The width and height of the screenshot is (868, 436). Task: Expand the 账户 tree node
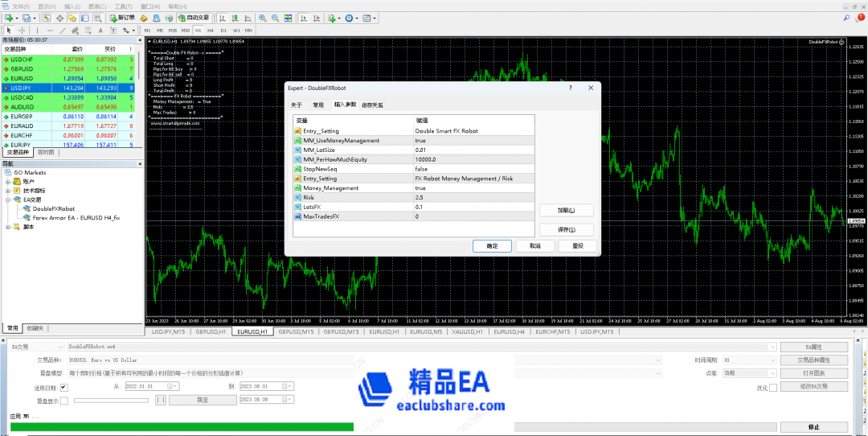coord(8,181)
